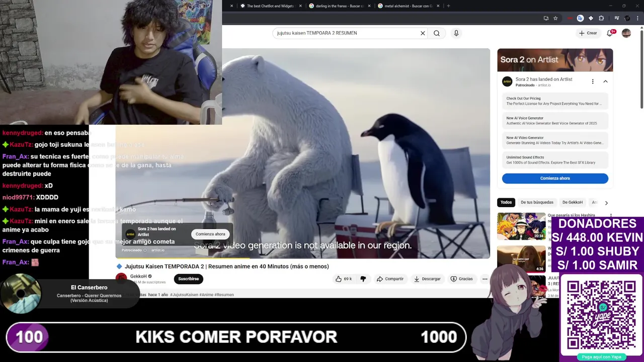The height and width of the screenshot is (362, 644).
Task: Click the Patrocinado label on video ad
Action: click(x=132, y=250)
